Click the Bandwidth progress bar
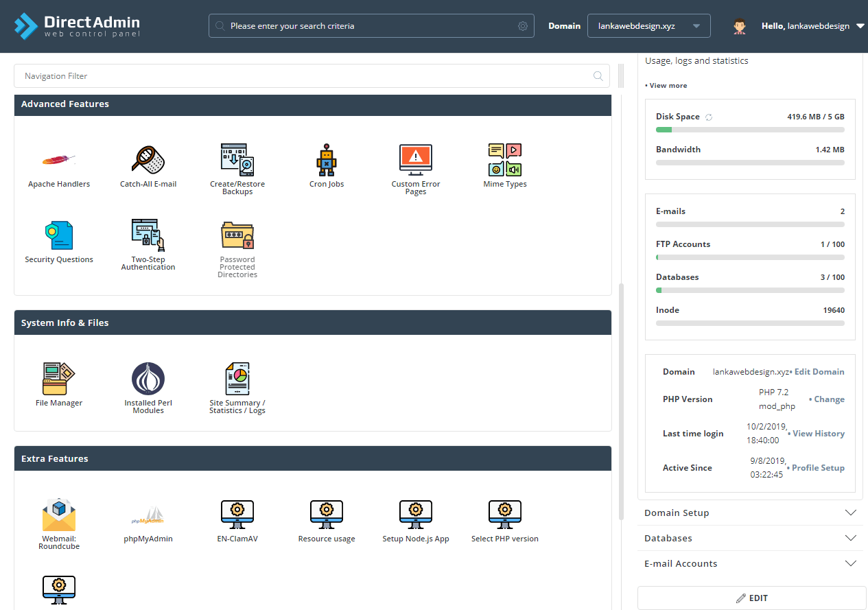Viewport: 868px width, 610px height. coord(750,163)
